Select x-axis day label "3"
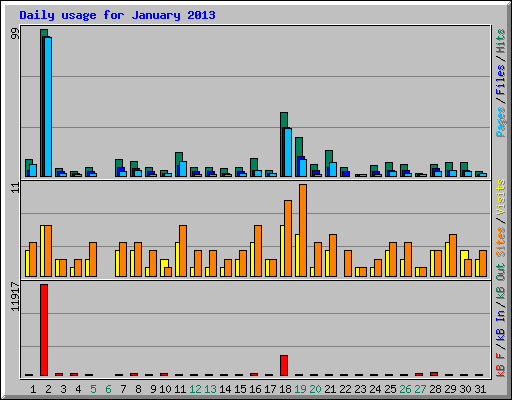Screen dimensions: 512x400 coord(63,389)
